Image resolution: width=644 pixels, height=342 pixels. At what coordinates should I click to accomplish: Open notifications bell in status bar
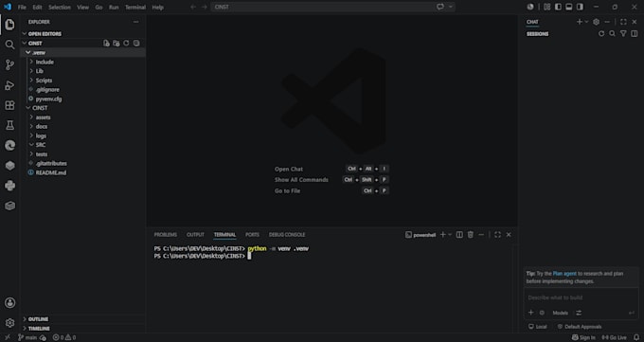636,337
